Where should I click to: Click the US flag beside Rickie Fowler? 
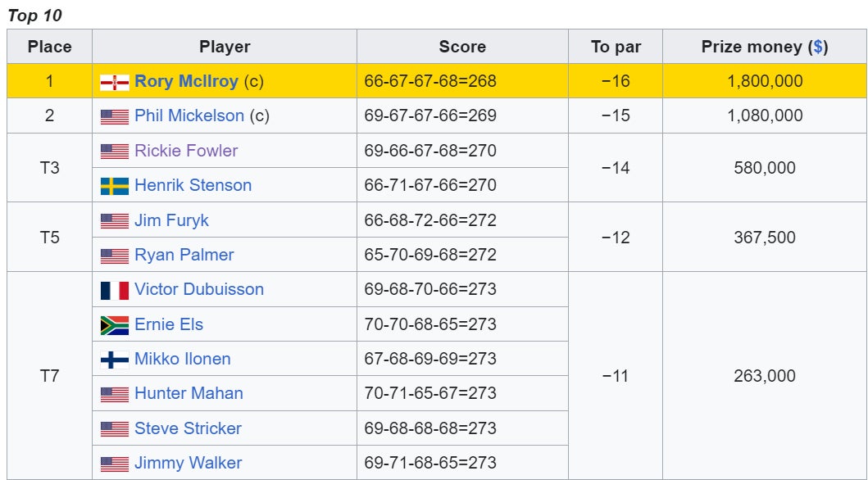[x=114, y=152]
